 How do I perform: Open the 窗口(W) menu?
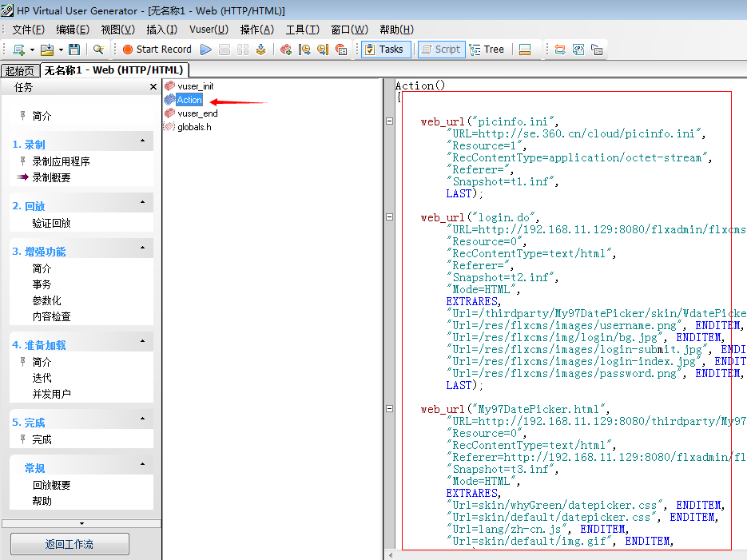point(349,30)
